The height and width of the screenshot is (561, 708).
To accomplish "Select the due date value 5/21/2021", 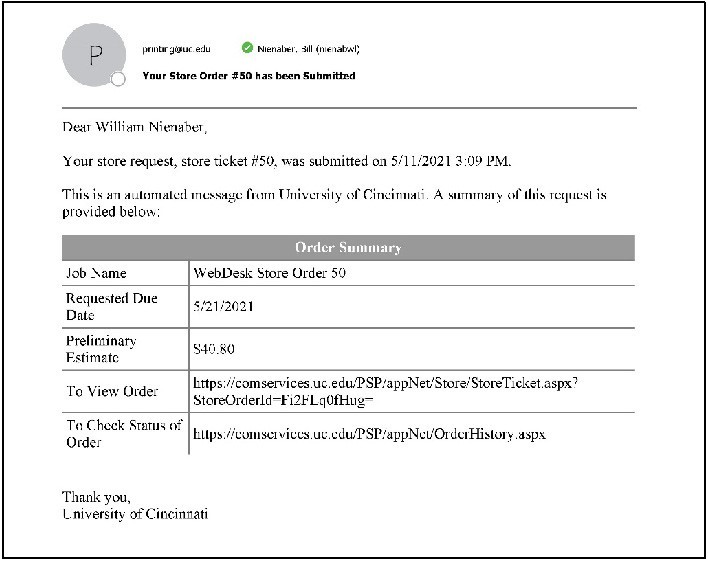I will coord(223,306).
